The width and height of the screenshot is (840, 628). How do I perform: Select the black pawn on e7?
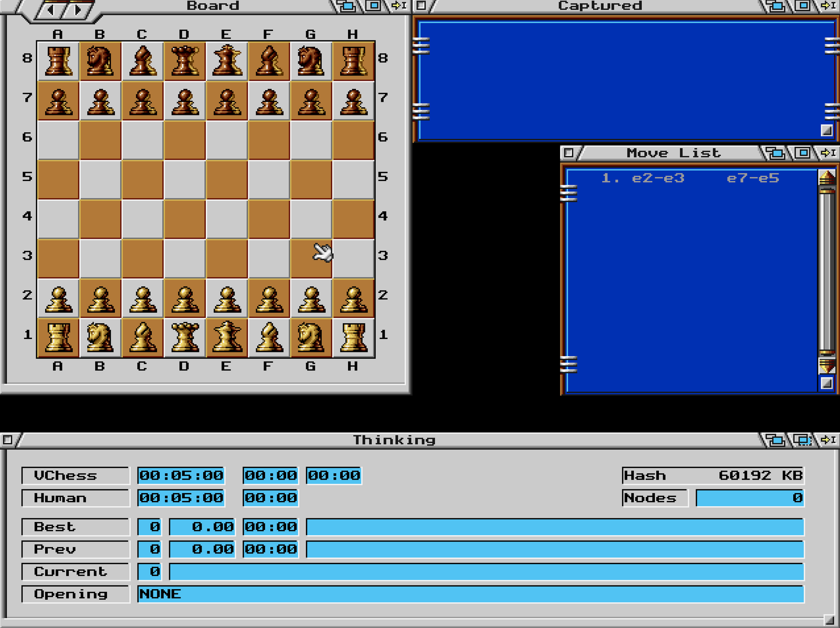[226, 100]
